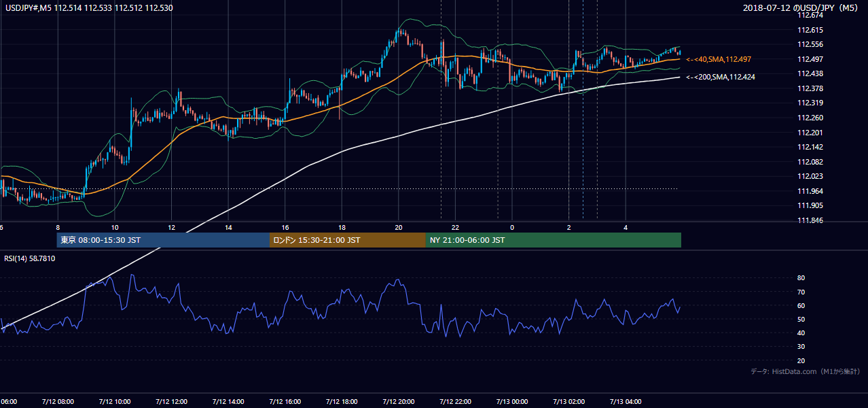
Task: Click the bottom time label 7/13 02:00
Action: tap(568, 401)
